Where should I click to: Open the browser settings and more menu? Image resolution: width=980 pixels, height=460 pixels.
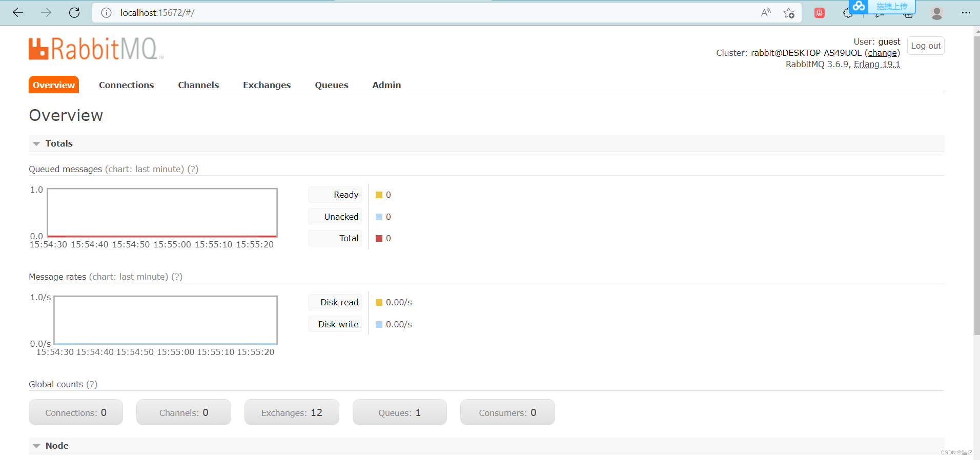(x=966, y=13)
